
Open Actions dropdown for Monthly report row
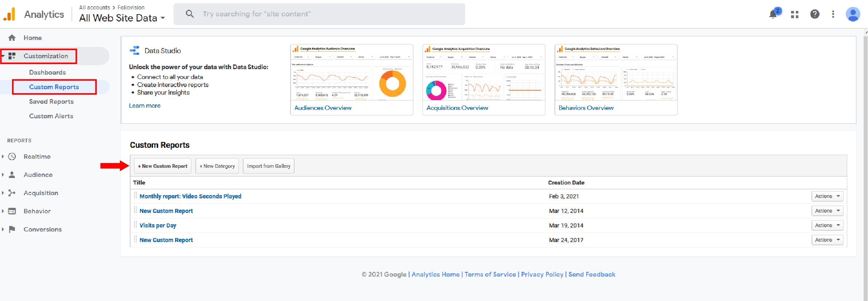(828, 196)
